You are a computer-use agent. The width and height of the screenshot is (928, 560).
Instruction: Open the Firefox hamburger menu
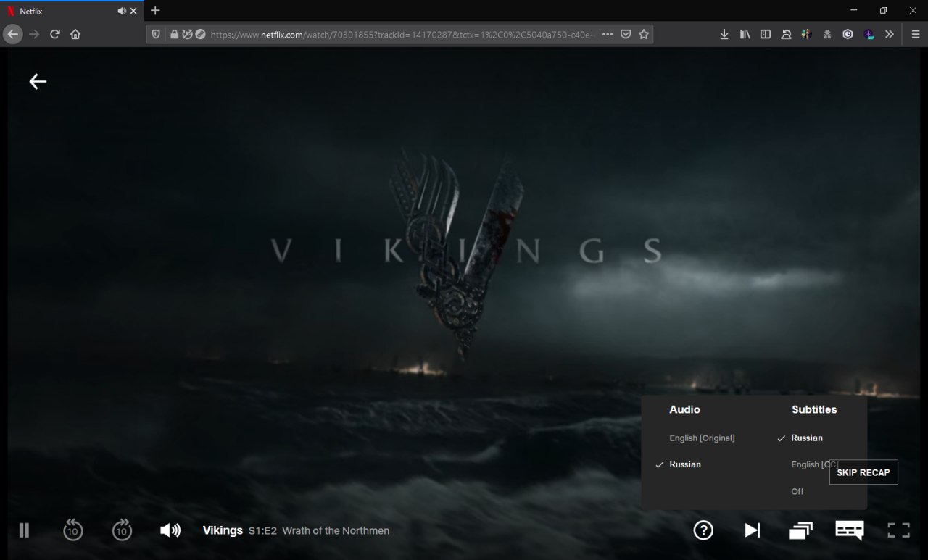click(916, 34)
